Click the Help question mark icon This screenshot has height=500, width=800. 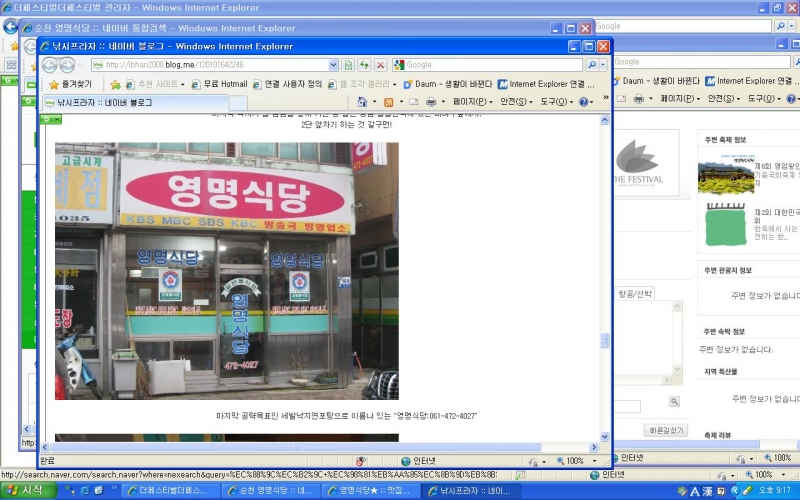pyautogui.click(x=584, y=102)
